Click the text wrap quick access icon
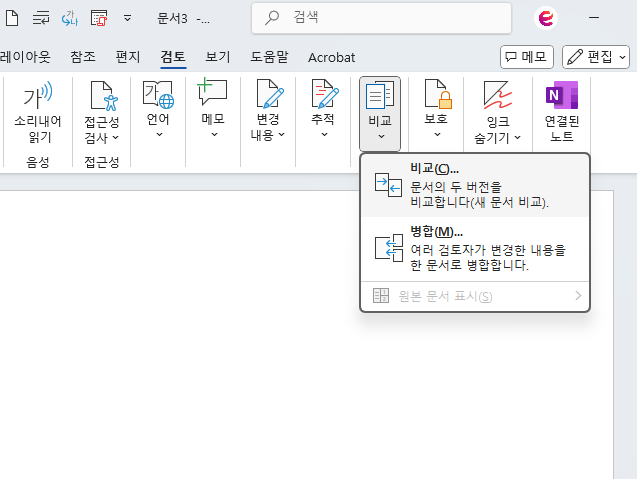The height and width of the screenshot is (479, 637). point(41,18)
